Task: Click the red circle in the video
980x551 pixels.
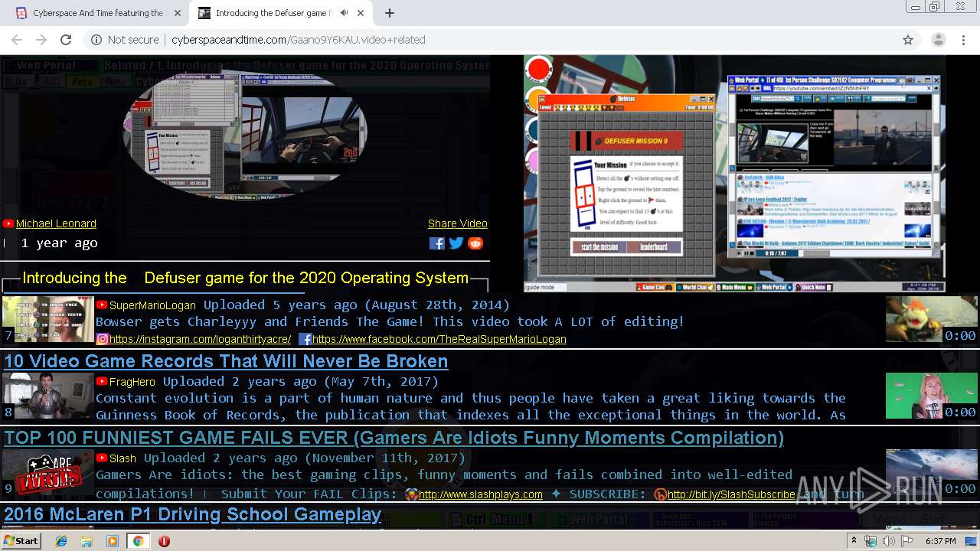Action: 539,70
